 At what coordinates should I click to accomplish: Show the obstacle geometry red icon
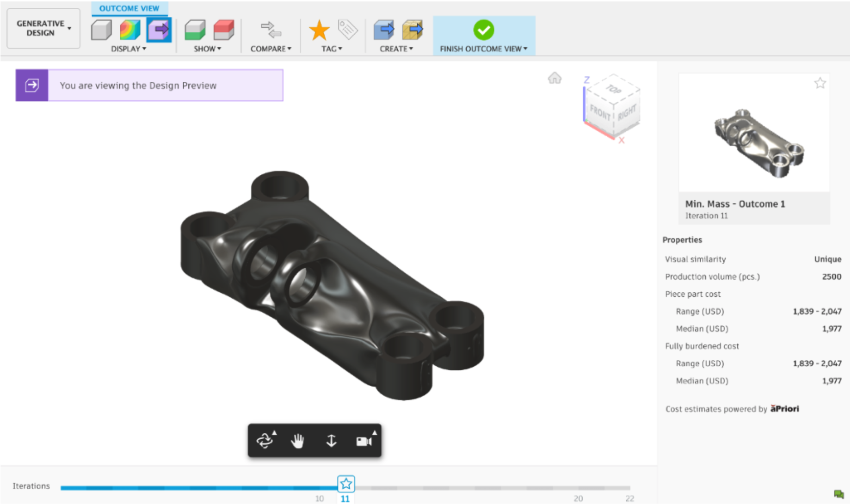[x=224, y=30]
